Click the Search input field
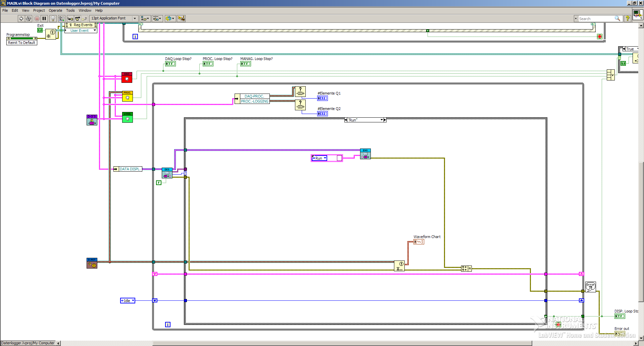Screen dimensions: 644x346 596,19
